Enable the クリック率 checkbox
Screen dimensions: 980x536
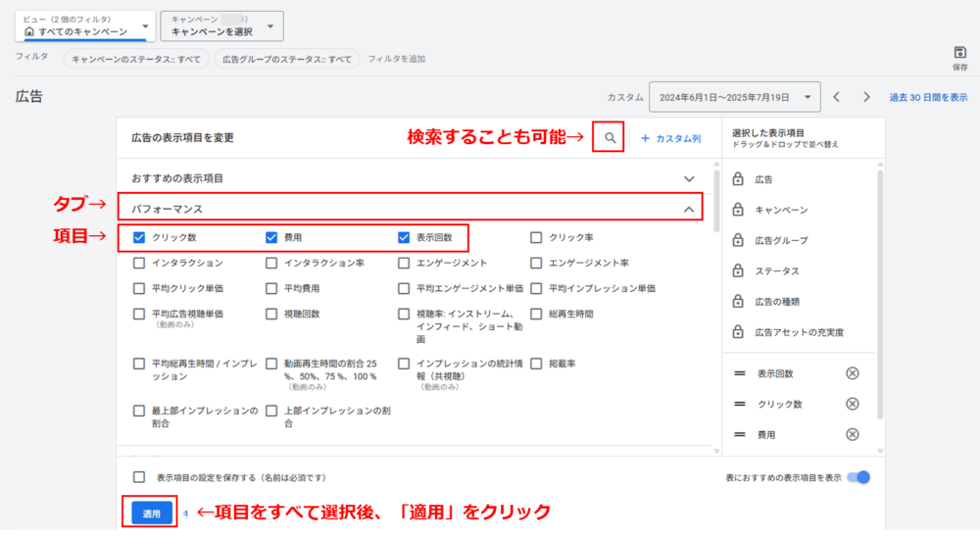tap(536, 237)
